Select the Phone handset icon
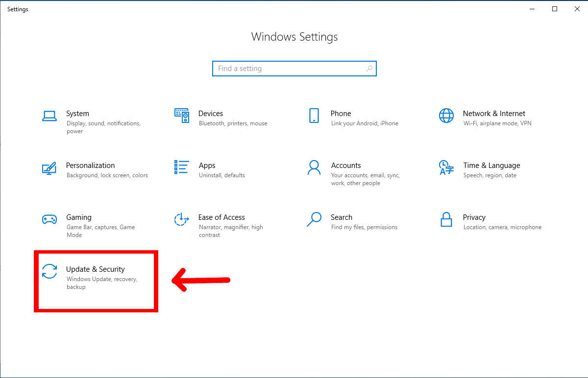The height and width of the screenshot is (378, 588). click(x=314, y=116)
